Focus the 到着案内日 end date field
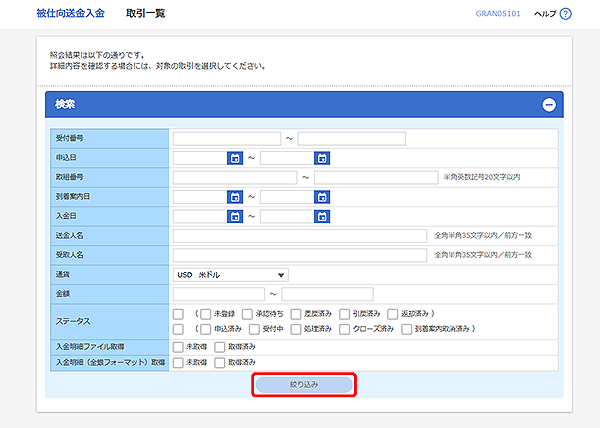Screen dimensions: 600x428 point(287,197)
